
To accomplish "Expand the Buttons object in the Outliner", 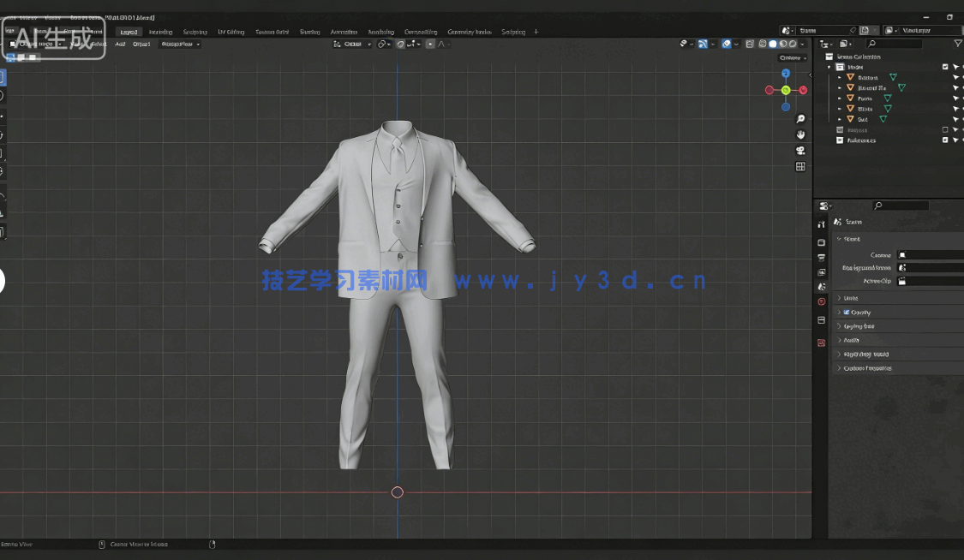I will click(839, 77).
